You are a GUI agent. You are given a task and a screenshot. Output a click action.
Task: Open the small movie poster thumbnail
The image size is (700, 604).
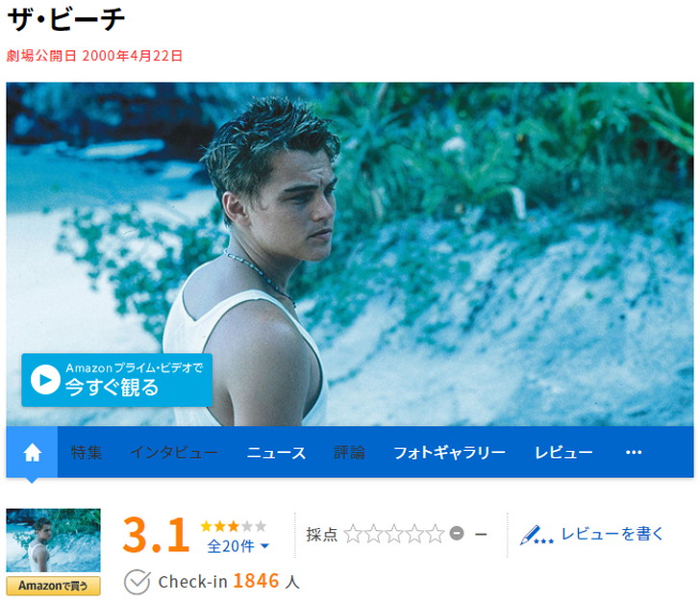click(x=53, y=541)
